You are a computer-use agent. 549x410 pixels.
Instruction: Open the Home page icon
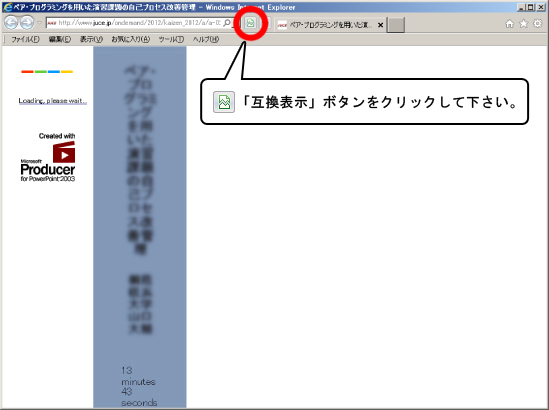(x=509, y=23)
